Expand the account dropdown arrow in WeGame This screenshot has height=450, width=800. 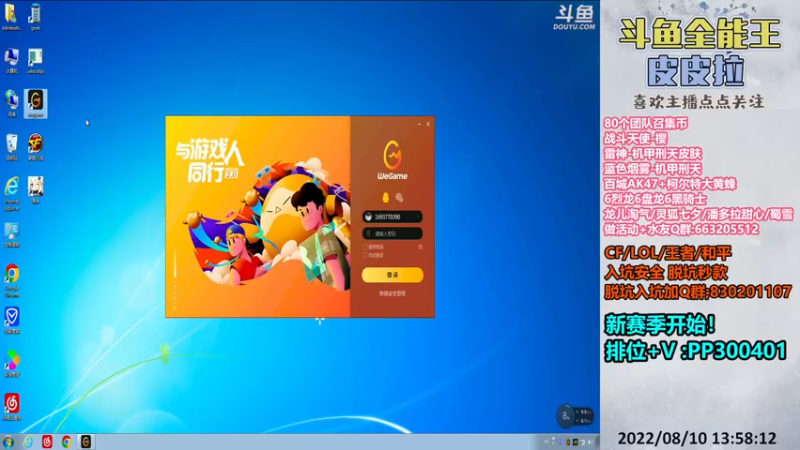click(418, 217)
